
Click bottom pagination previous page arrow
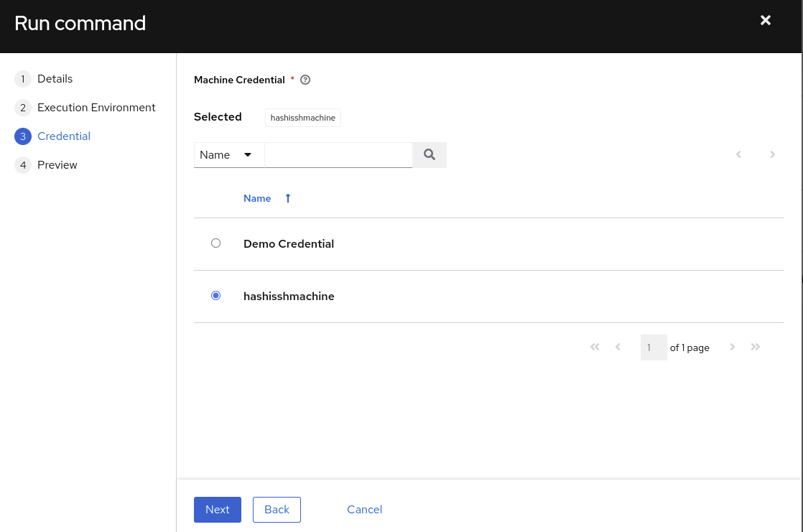pos(618,347)
